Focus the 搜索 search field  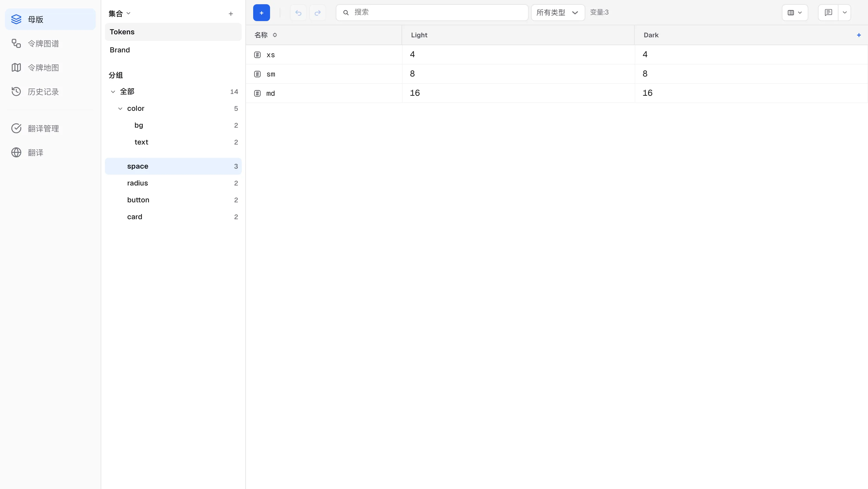tap(432, 13)
